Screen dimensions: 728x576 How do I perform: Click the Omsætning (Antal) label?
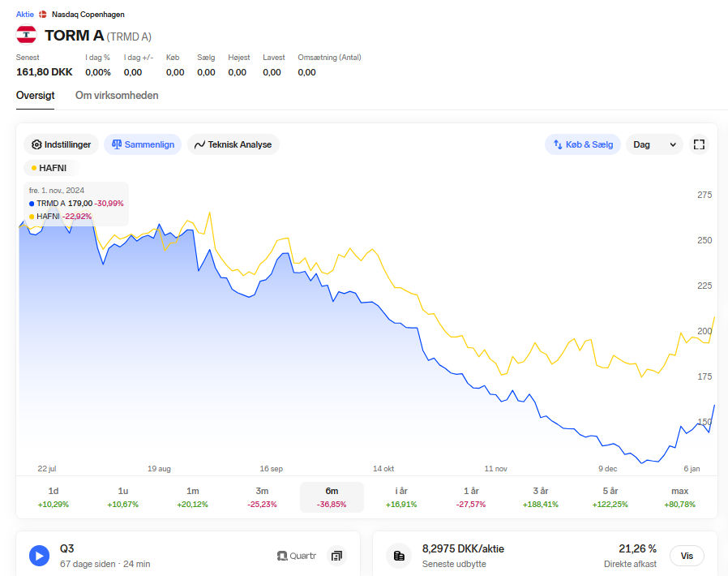click(x=330, y=57)
